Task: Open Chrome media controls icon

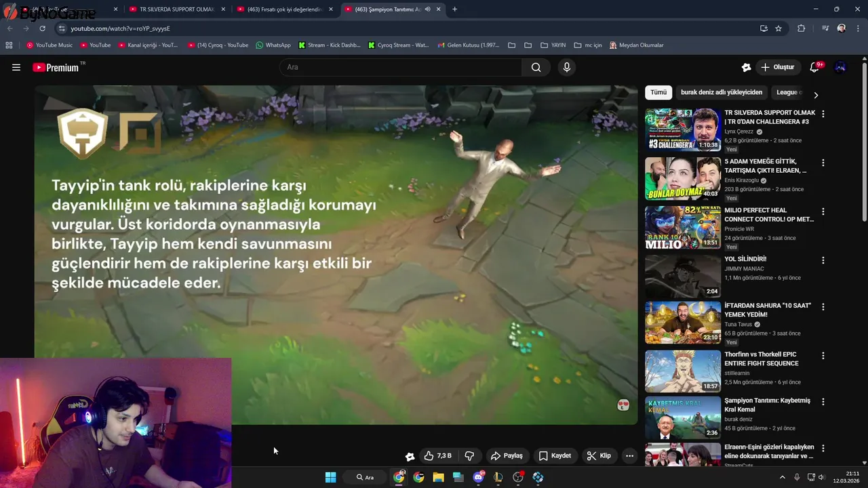Action: click(x=825, y=28)
